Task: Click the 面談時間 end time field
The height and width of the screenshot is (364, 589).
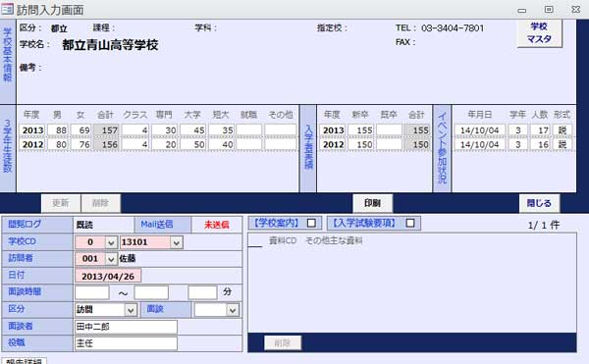Action: (x=151, y=292)
